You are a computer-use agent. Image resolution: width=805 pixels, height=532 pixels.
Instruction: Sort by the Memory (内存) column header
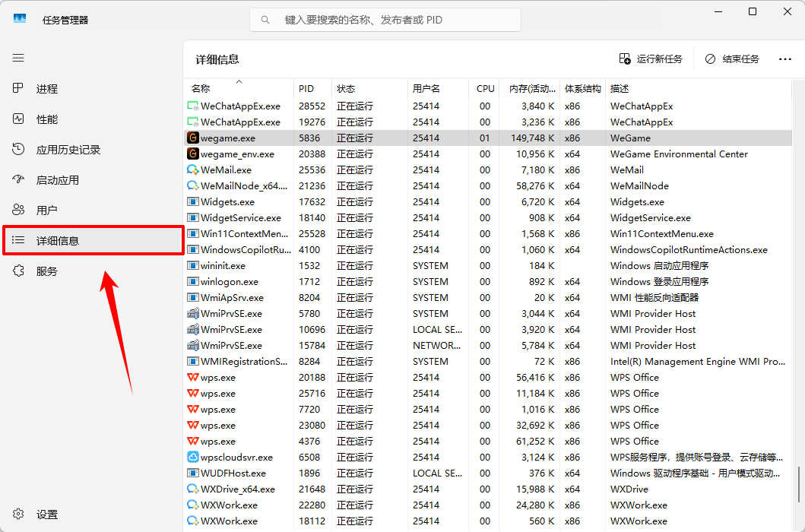[x=529, y=88]
